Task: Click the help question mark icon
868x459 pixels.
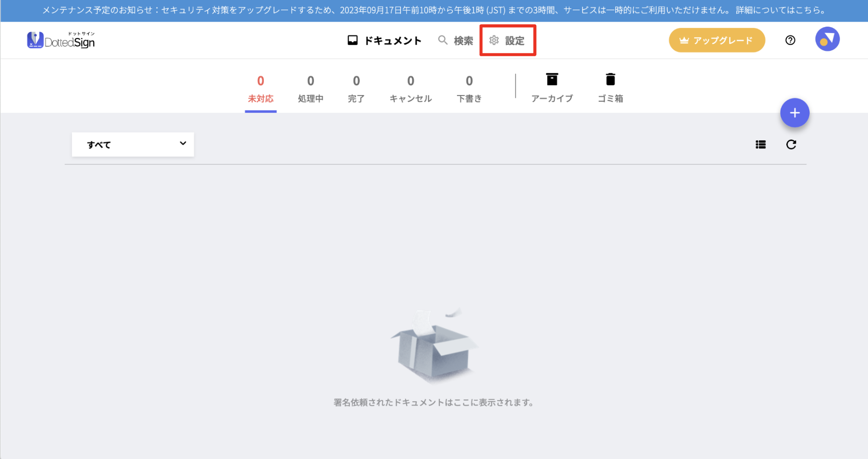Action: tap(790, 40)
